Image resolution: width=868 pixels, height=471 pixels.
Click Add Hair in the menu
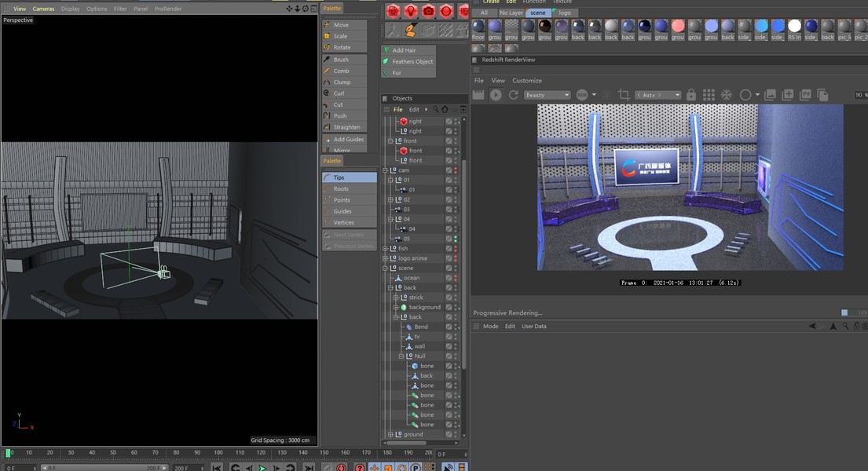408,50
